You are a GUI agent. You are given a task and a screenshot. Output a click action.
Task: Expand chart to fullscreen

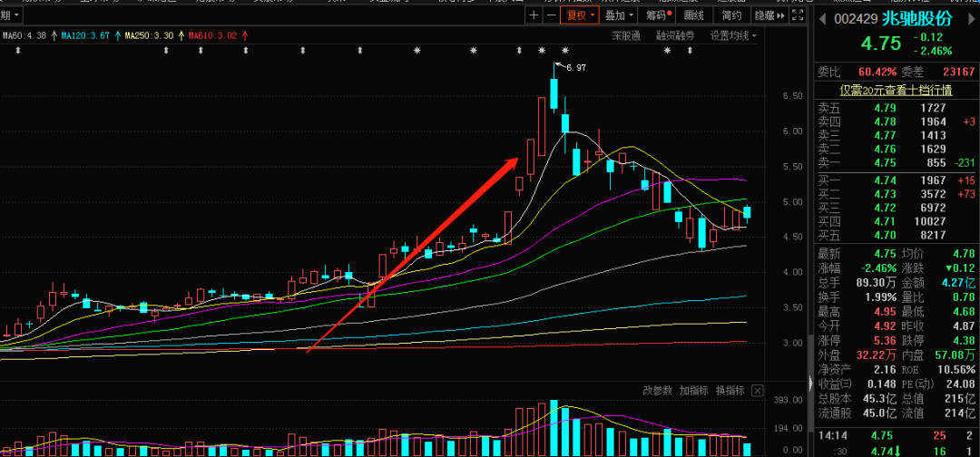click(797, 15)
